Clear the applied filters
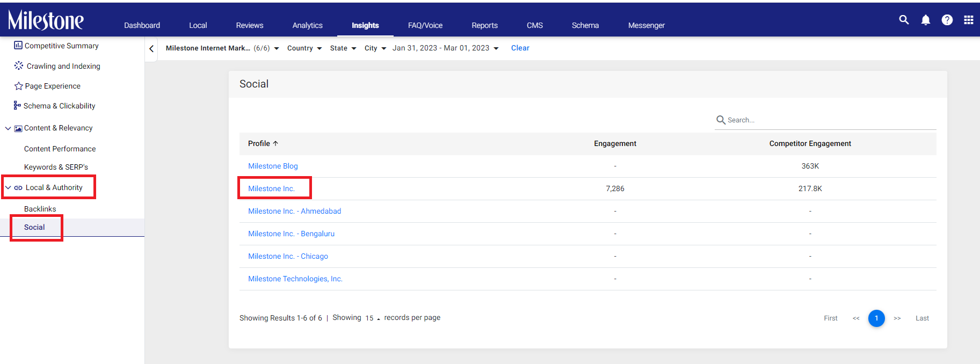The image size is (980, 364). (520, 48)
